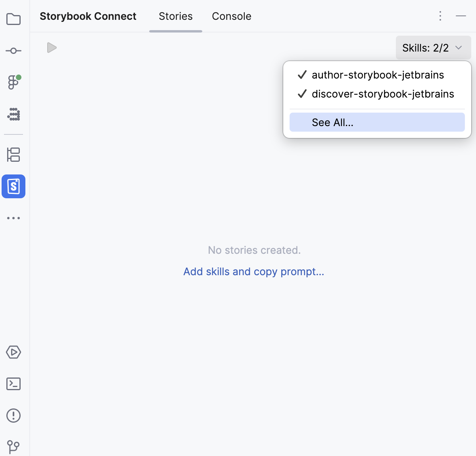Switch to the Stories tab

[x=176, y=16]
